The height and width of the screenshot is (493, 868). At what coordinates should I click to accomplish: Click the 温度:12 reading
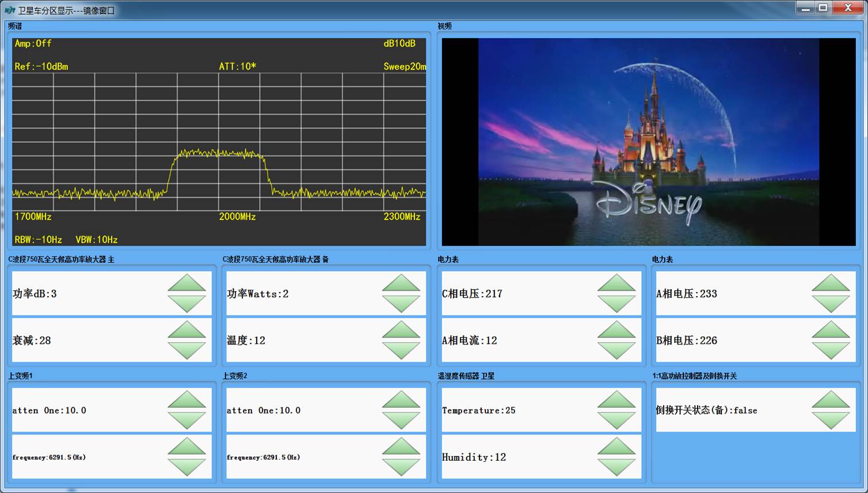(246, 340)
